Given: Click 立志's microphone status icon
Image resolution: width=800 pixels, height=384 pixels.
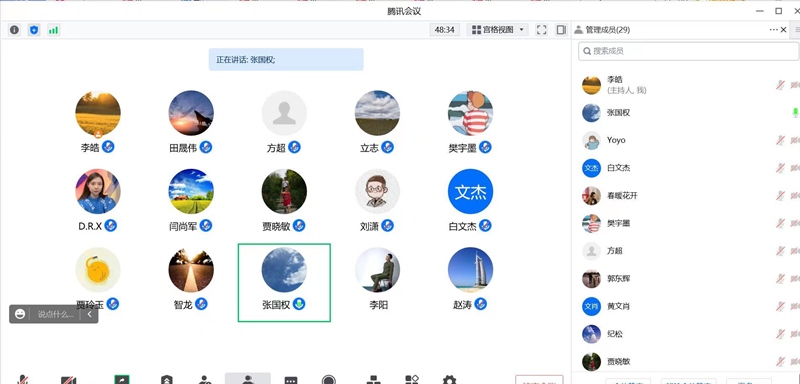Looking at the screenshot, I should coord(387,147).
